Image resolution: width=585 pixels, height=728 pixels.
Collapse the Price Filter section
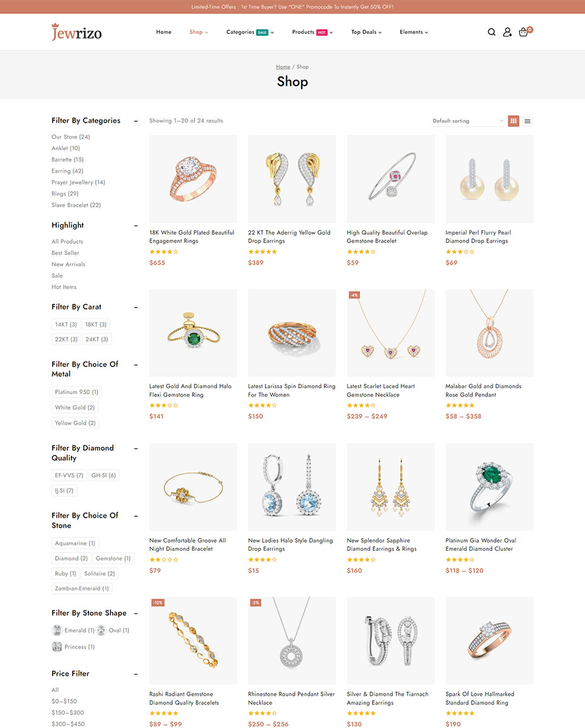136,674
